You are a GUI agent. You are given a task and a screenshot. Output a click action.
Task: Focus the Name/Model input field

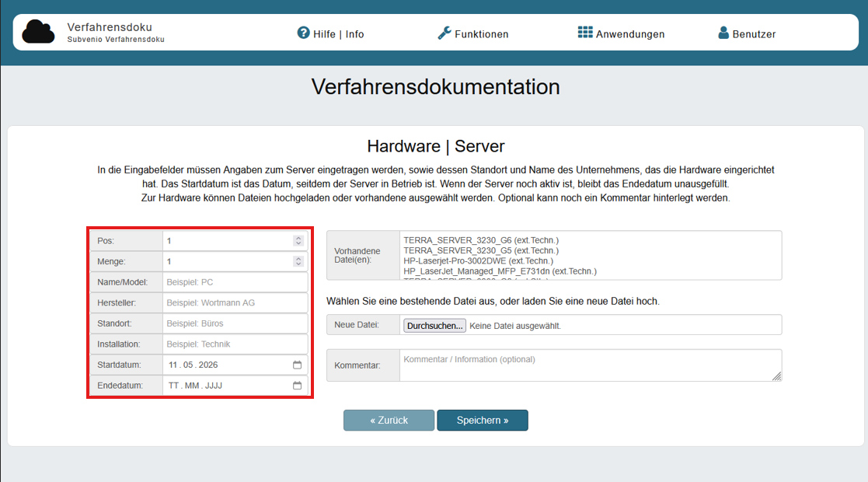[x=235, y=282]
